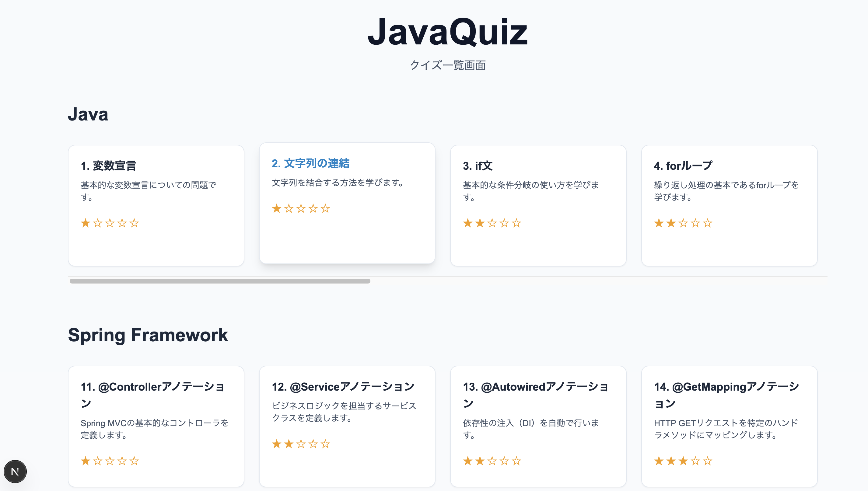Viewport: 868px width, 491px height.
Task: Click the star rating on @Controller card
Action: (x=110, y=461)
